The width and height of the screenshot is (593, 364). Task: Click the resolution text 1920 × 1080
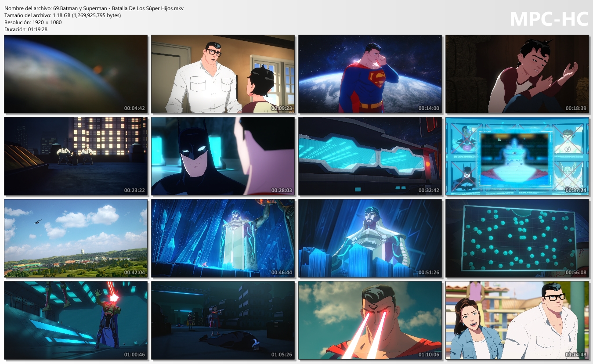pos(47,22)
